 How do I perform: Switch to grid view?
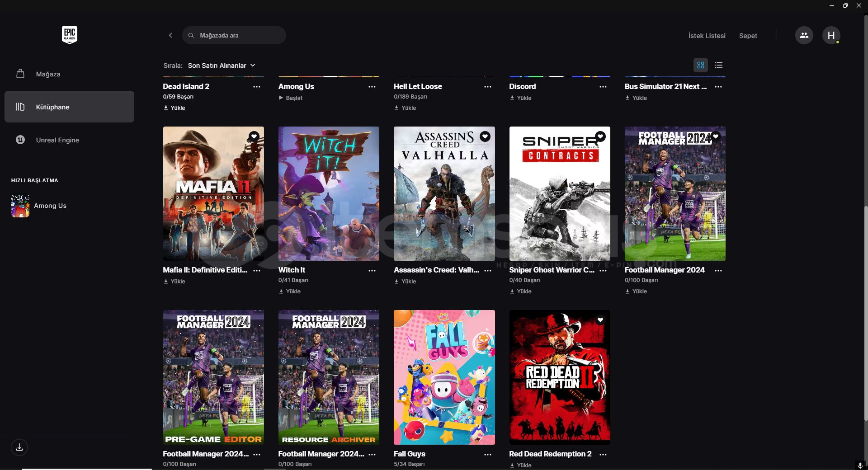click(700, 65)
